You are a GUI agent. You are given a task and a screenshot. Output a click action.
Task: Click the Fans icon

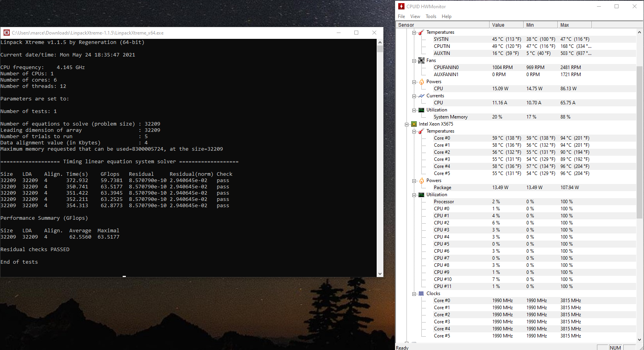click(421, 60)
